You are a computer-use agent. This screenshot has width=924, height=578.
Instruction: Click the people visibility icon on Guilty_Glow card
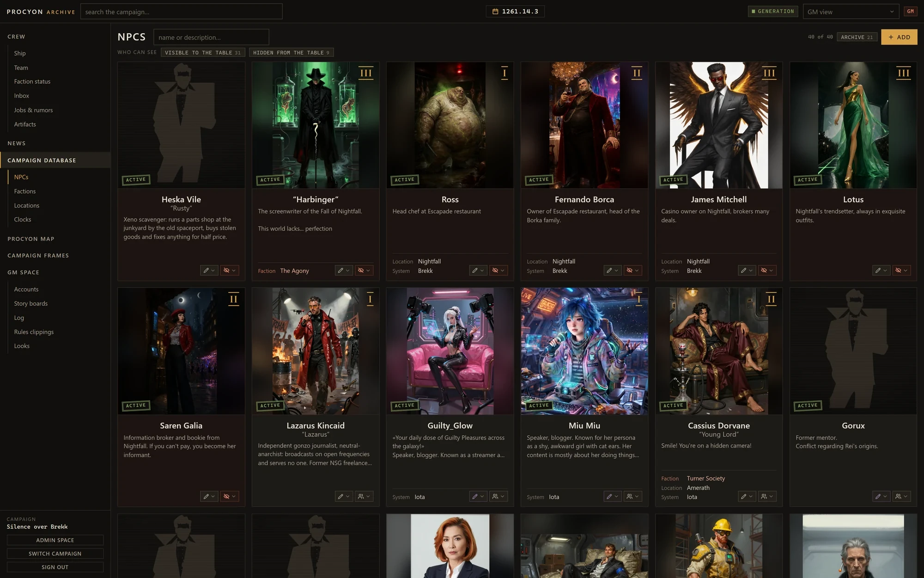pos(498,497)
